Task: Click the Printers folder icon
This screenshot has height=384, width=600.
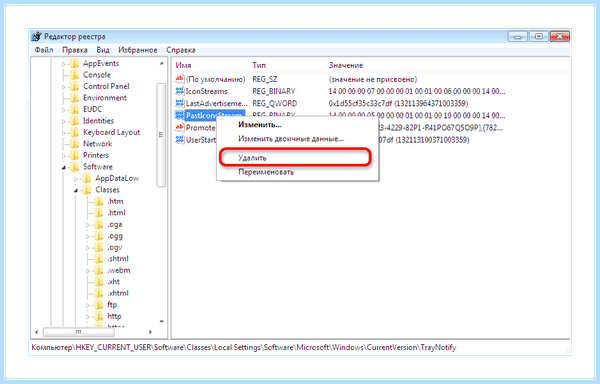Action: click(75, 155)
